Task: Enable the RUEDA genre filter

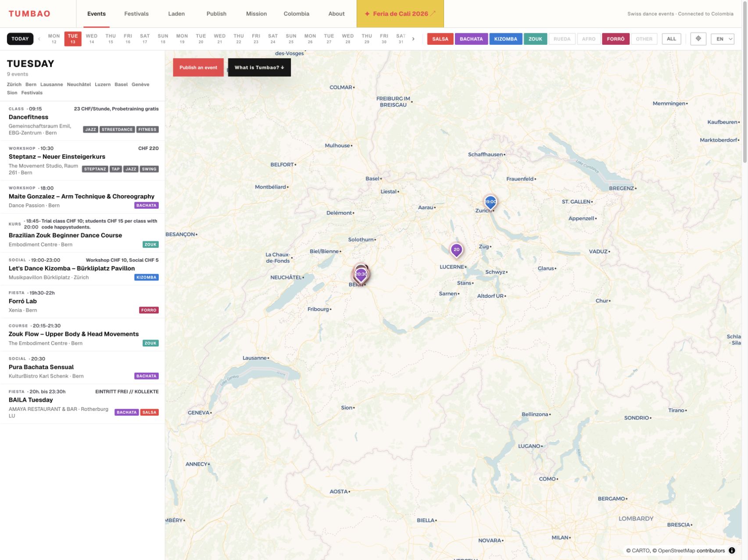Action: [562, 39]
